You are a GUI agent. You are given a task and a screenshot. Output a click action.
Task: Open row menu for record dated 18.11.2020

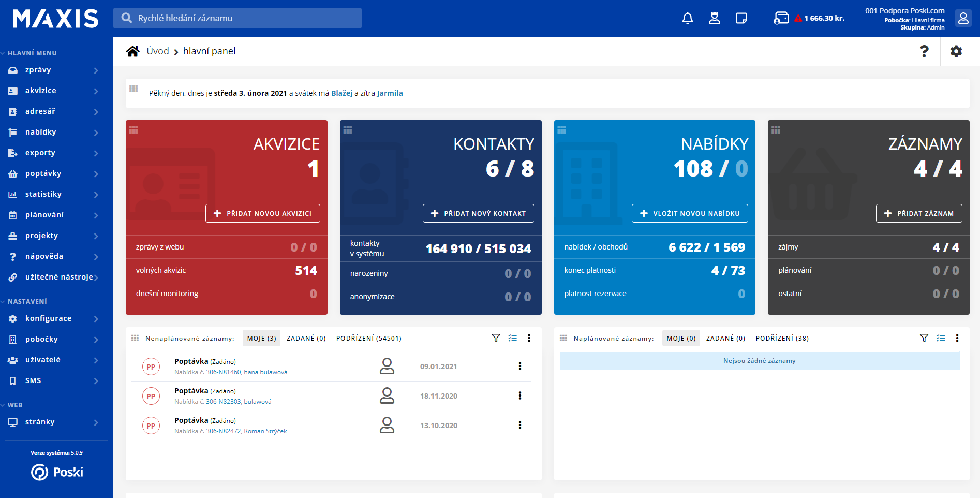coord(519,396)
